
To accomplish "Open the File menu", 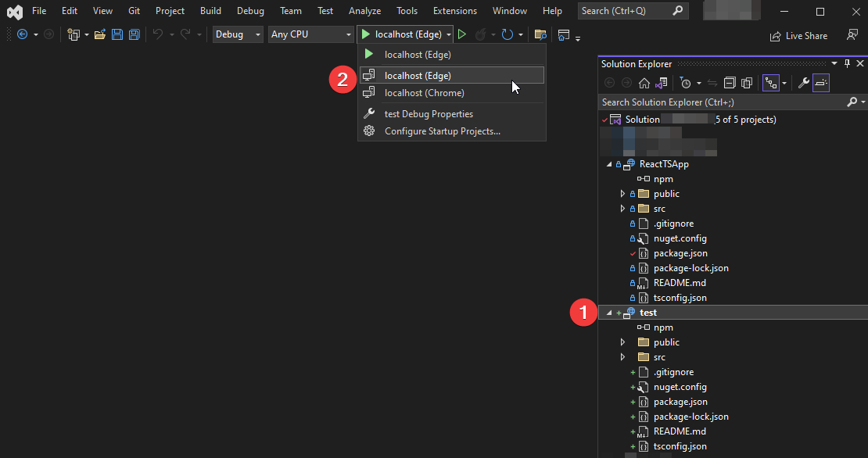I will click(x=39, y=11).
